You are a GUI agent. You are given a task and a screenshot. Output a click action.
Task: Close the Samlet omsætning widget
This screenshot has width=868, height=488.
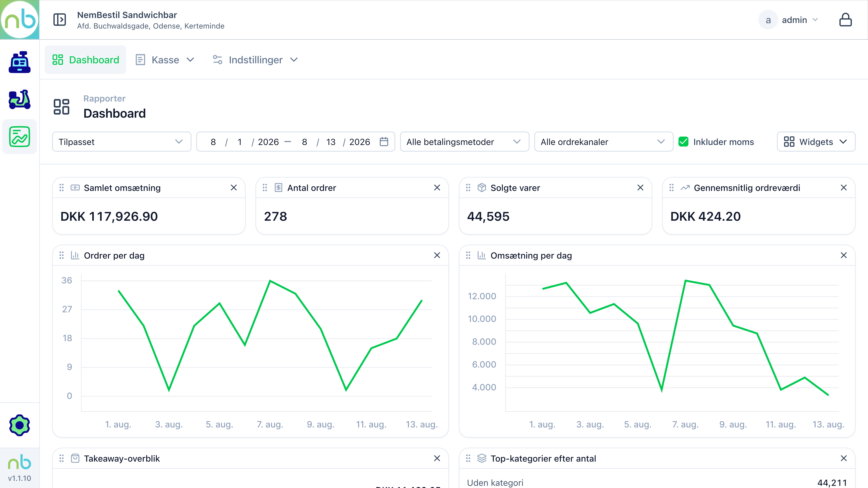[x=233, y=188]
